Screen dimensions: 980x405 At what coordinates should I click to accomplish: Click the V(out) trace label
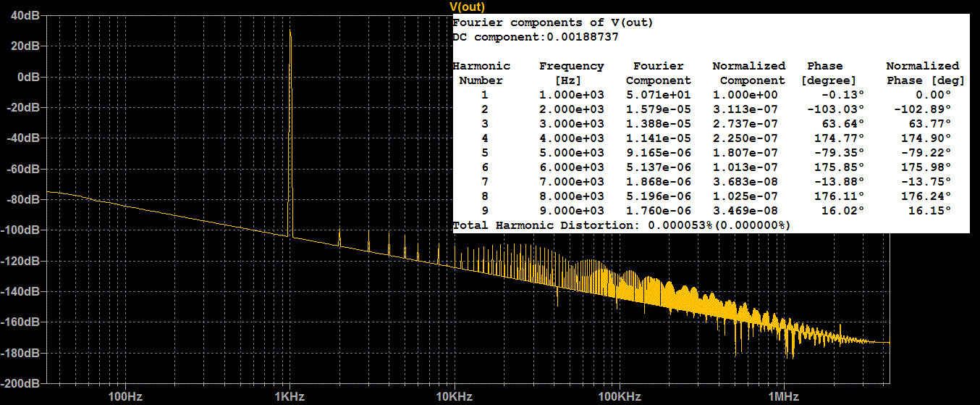coord(467,7)
